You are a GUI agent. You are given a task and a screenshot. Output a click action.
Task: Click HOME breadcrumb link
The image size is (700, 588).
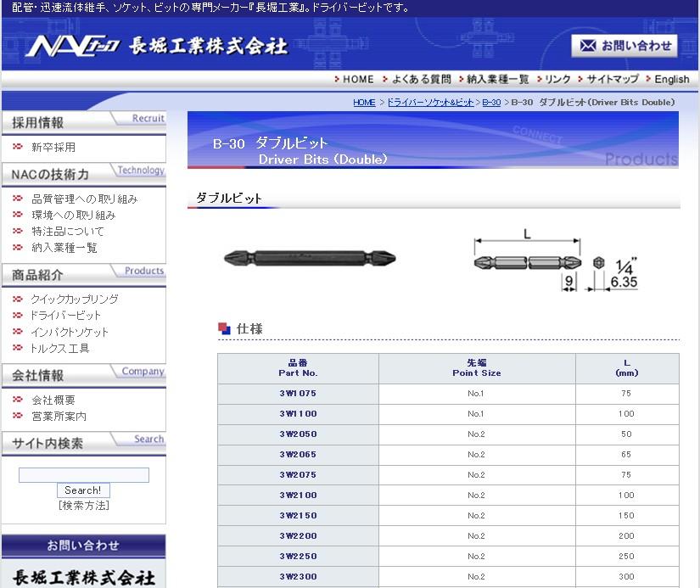(364, 102)
